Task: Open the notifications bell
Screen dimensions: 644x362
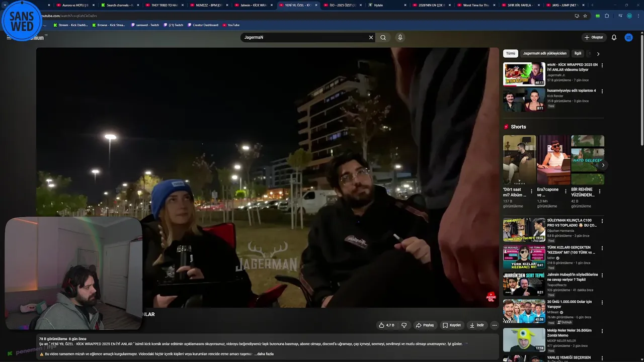Action: pos(614,37)
